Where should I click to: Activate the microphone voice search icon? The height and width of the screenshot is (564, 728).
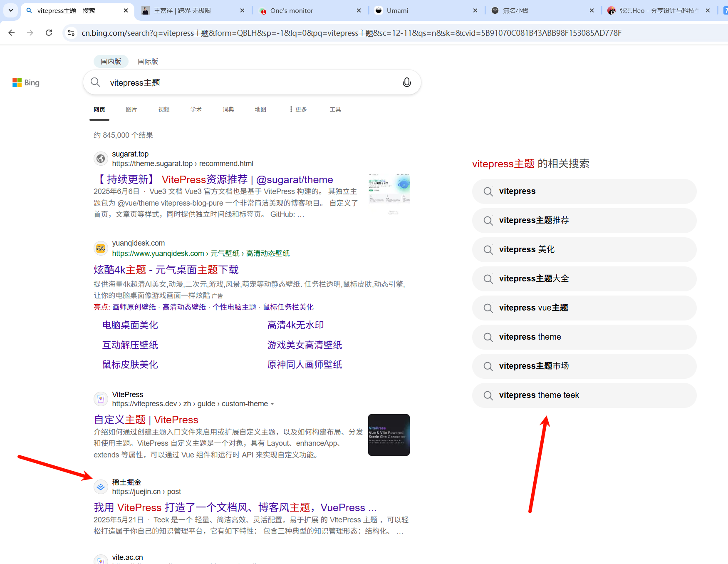coord(407,82)
